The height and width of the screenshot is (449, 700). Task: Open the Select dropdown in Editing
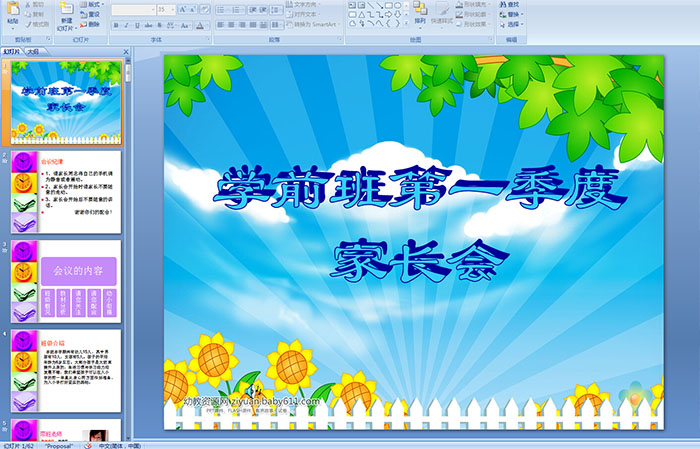[x=512, y=24]
